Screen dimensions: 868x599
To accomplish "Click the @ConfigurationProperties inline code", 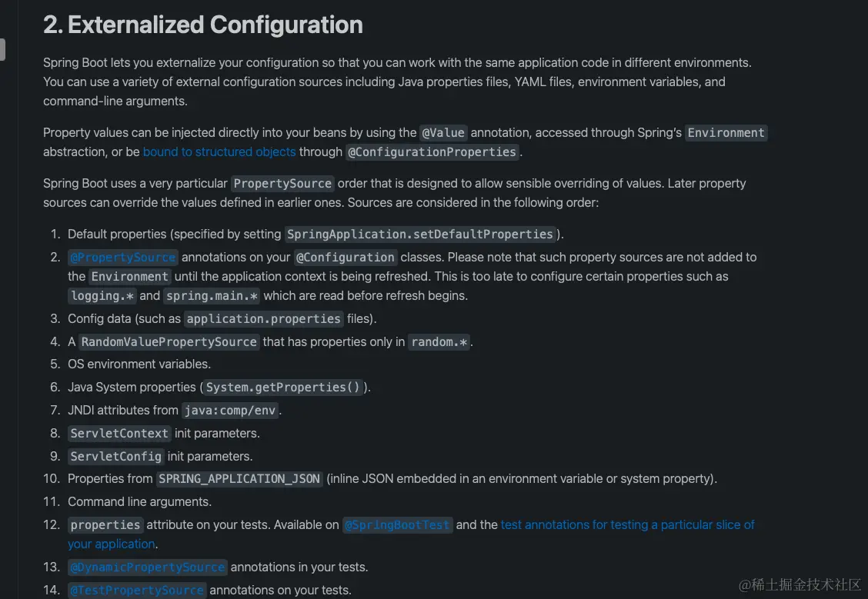I will (x=432, y=152).
